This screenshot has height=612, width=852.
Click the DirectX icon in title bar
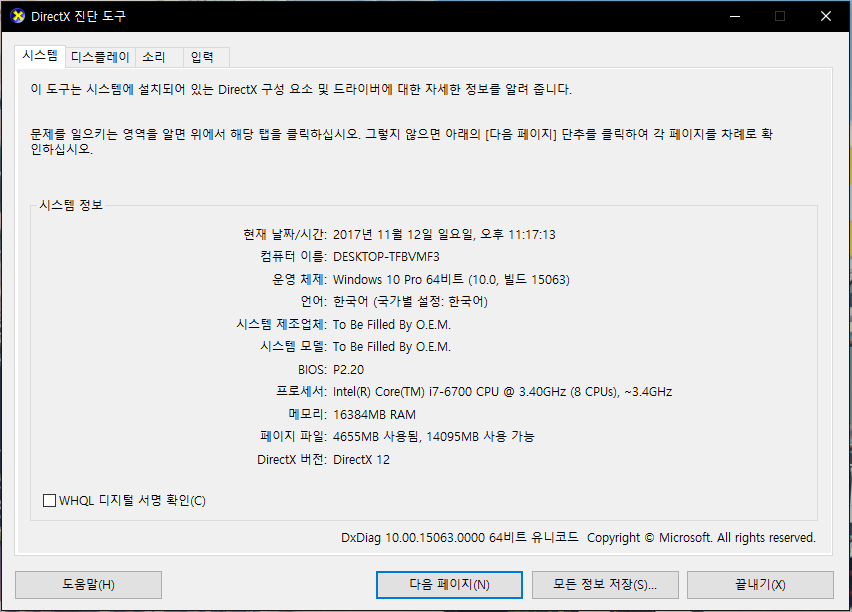coord(17,16)
